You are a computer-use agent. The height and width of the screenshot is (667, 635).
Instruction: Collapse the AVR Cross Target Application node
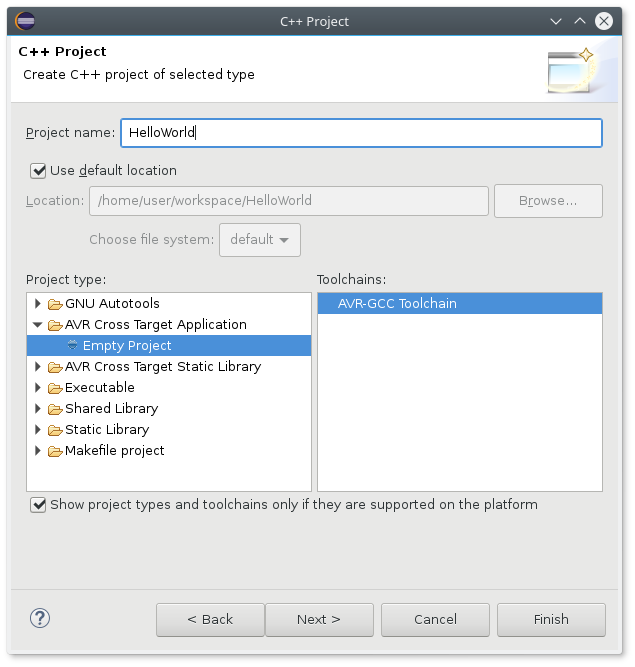tap(37, 325)
